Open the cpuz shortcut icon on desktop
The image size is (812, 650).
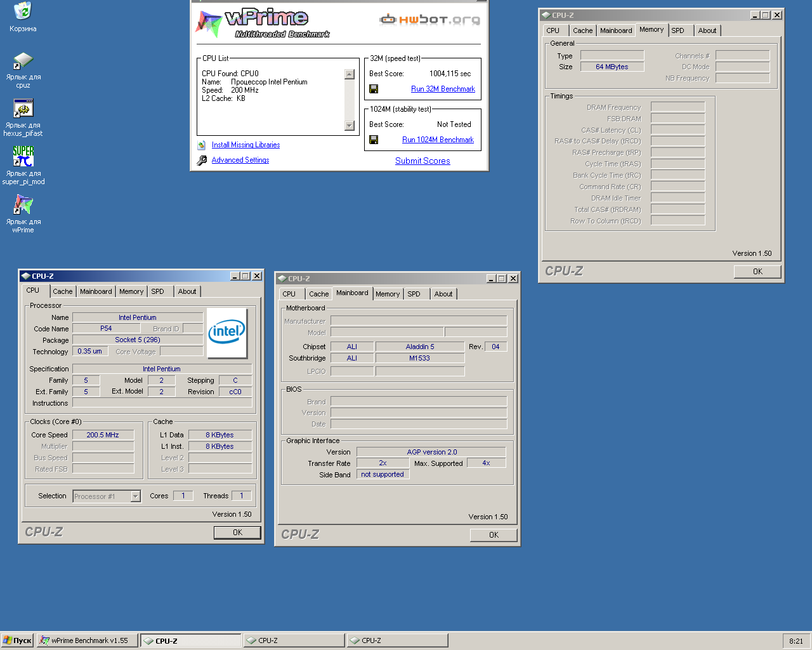click(23, 61)
